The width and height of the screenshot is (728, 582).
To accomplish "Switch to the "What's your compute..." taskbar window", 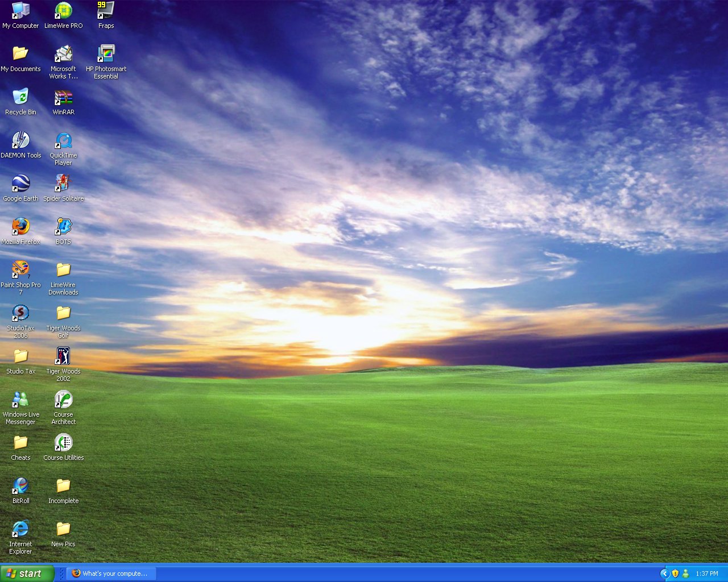I will click(111, 573).
